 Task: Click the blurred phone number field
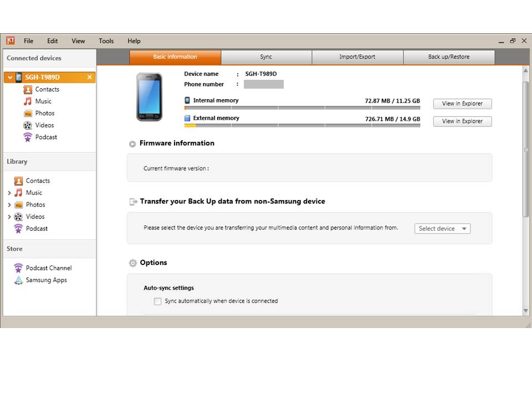pyautogui.click(x=264, y=84)
